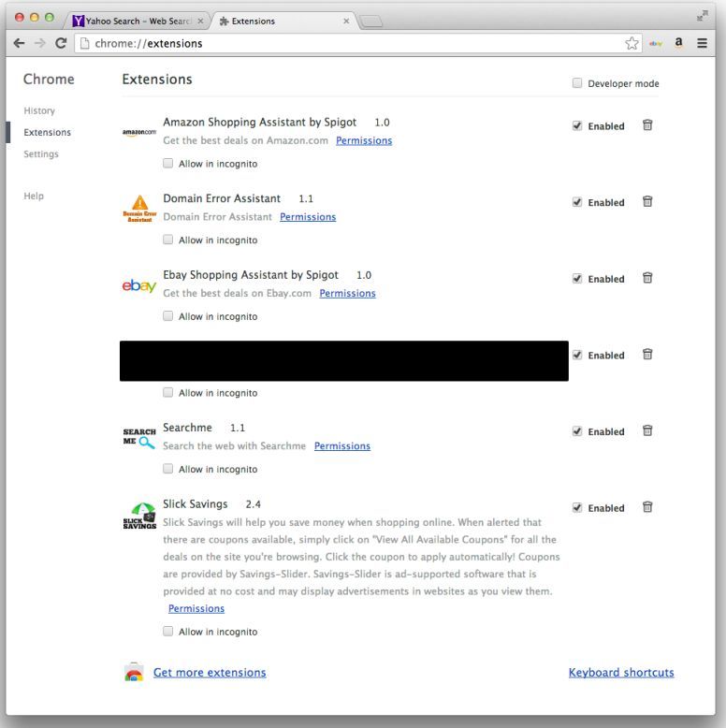This screenshot has height=728, width=726.
Task: Open Help in the sidebar
Action: pos(34,196)
